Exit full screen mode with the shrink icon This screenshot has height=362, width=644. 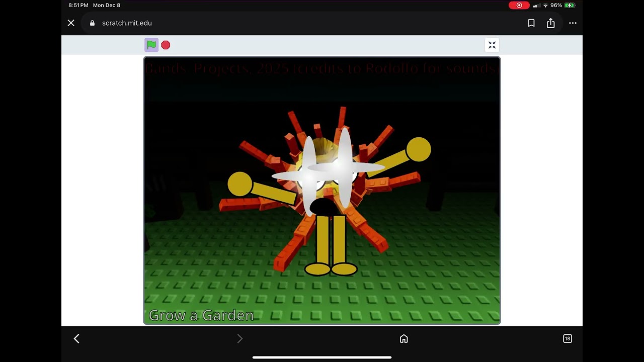[x=492, y=45]
